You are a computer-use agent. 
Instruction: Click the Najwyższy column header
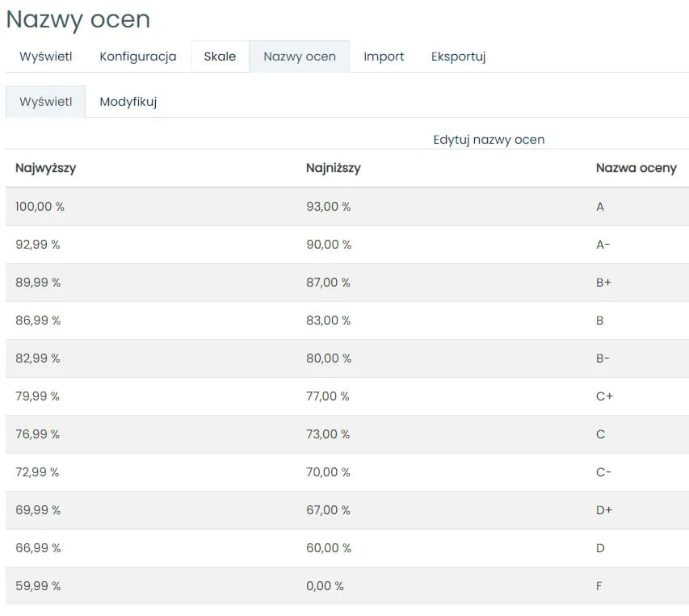tap(46, 168)
